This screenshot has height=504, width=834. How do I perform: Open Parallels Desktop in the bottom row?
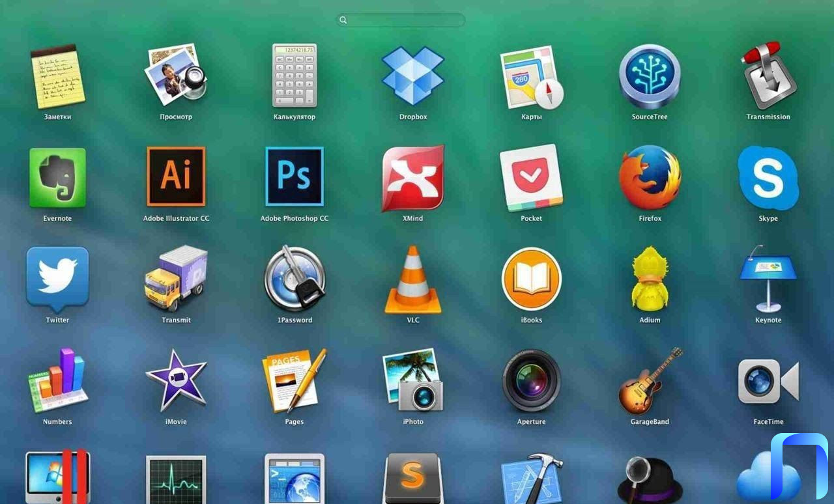(57, 477)
